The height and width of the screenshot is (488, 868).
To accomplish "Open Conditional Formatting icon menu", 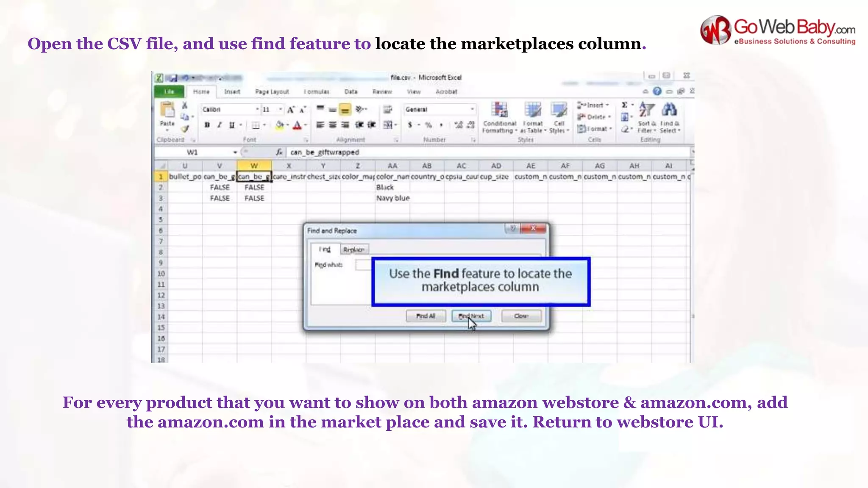I will tap(499, 110).
